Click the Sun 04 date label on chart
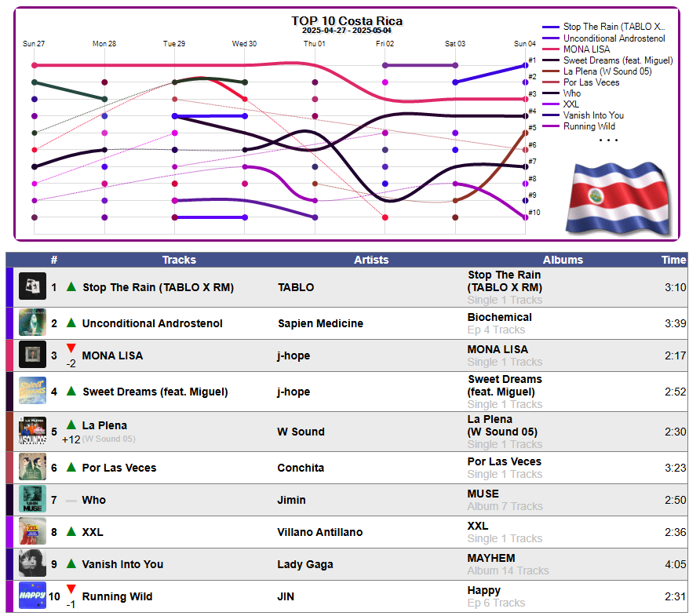Screen dimensions: 689x616 point(525,43)
